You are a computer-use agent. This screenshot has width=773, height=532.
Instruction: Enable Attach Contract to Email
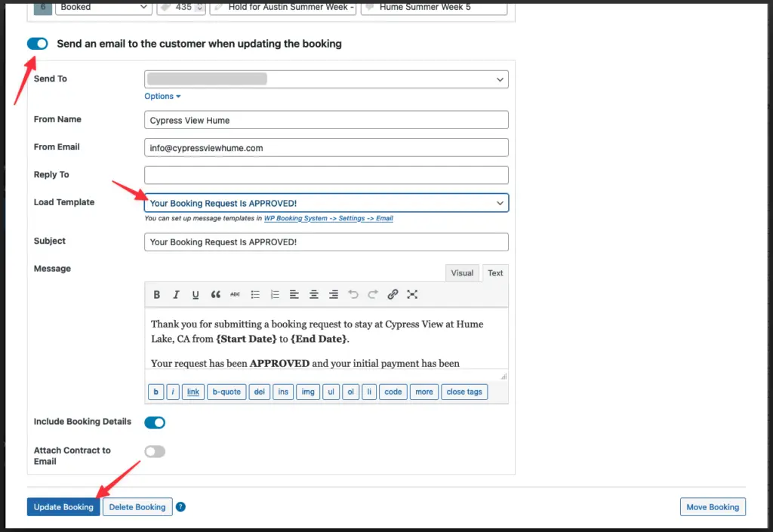(x=155, y=451)
